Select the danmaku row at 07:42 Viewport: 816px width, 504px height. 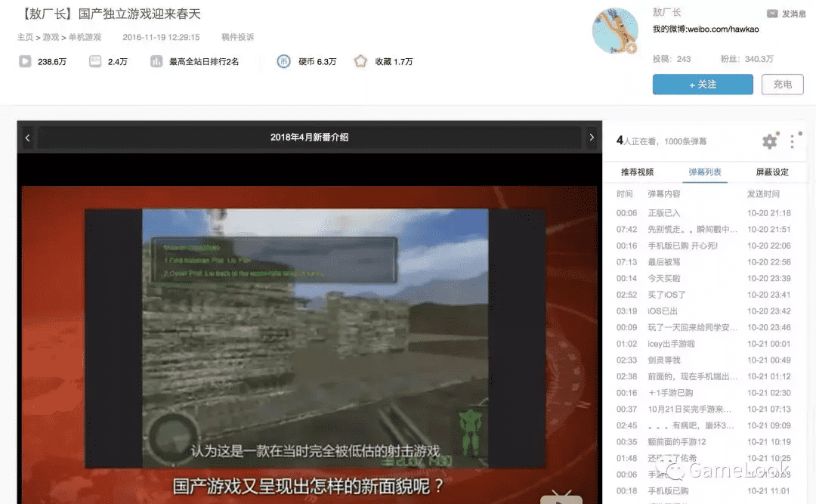click(703, 229)
